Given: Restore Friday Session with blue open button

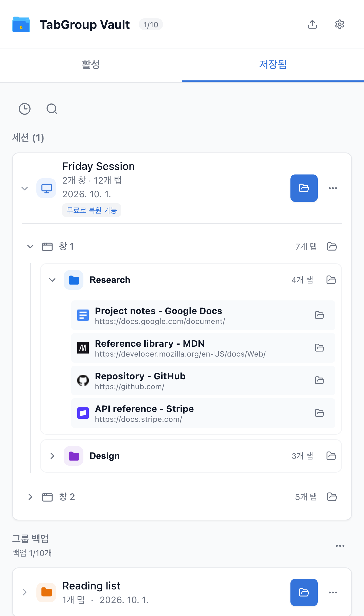Looking at the screenshot, I should point(304,188).
